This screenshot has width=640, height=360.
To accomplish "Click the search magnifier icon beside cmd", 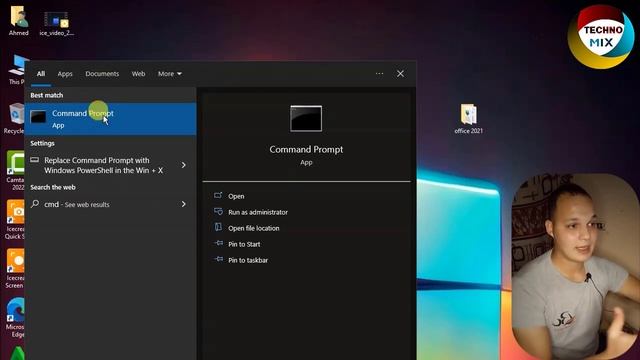I will [35, 203].
